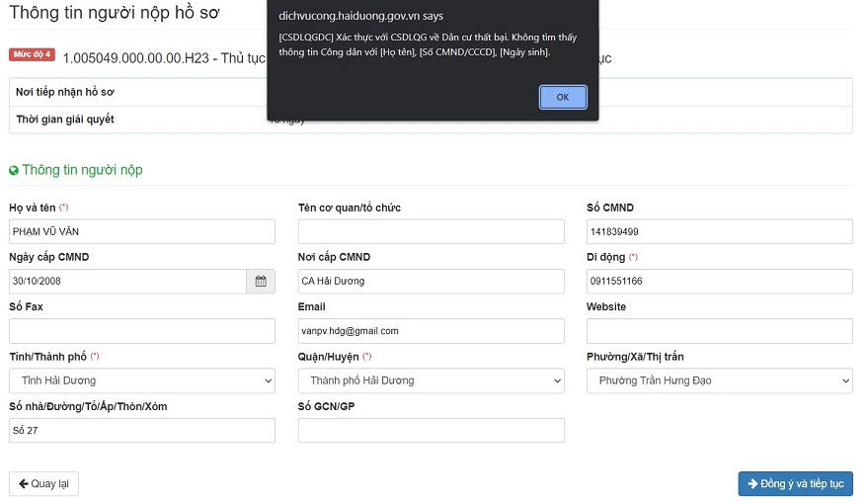Focus the Số GCN/GP field
The height and width of the screenshot is (504, 868).
(x=431, y=430)
